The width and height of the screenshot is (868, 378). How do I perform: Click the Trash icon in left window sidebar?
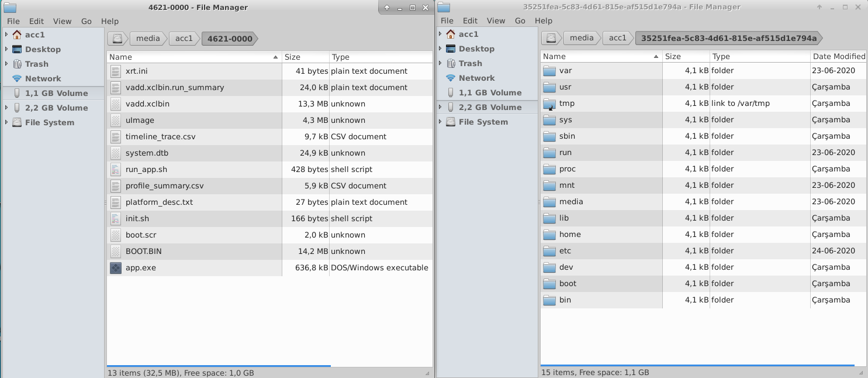(16, 64)
